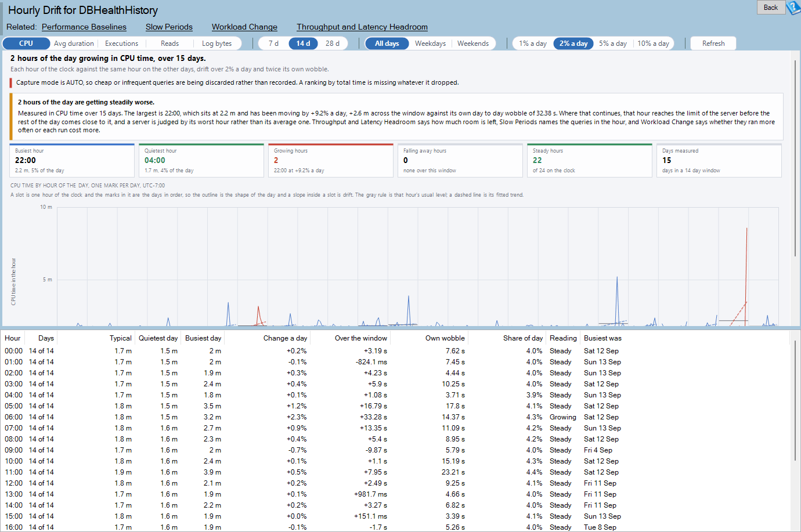The image size is (801, 532).
Task: Select the CPU metric option
Action: (26, 44)
